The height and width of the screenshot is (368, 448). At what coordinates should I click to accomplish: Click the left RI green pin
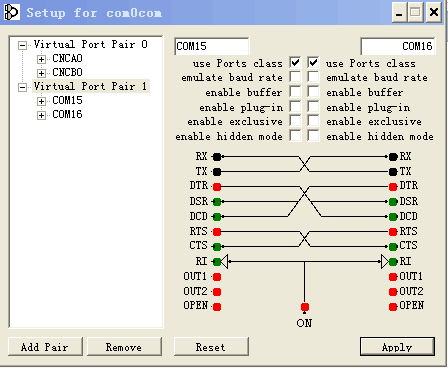[217, 262]
